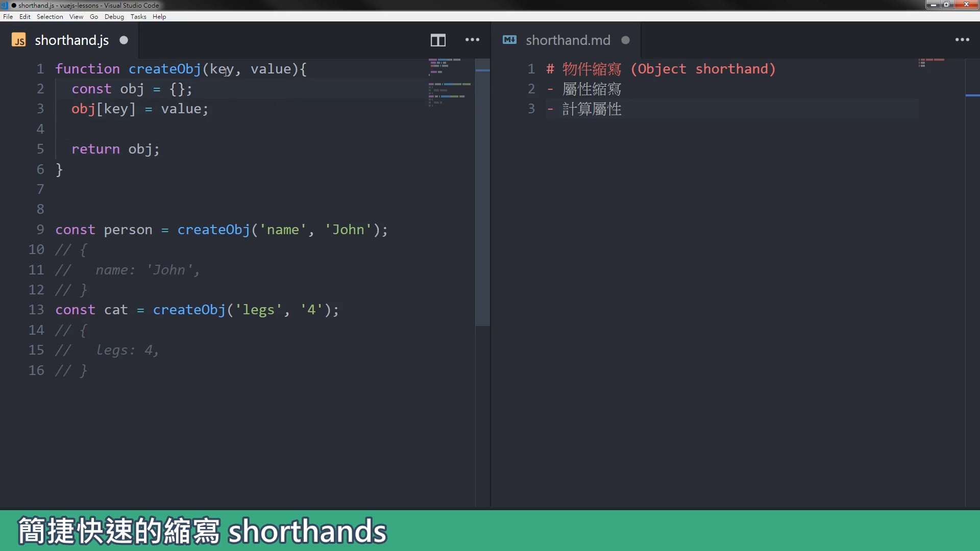Image resolution: width=980 pixels, height=551 pixels.
Task: Click the createObj function name on line 1
Action: click(x=164, y=69)
